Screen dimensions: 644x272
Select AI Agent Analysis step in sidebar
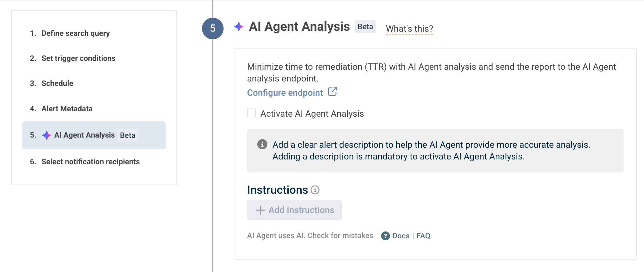point(84,135)
